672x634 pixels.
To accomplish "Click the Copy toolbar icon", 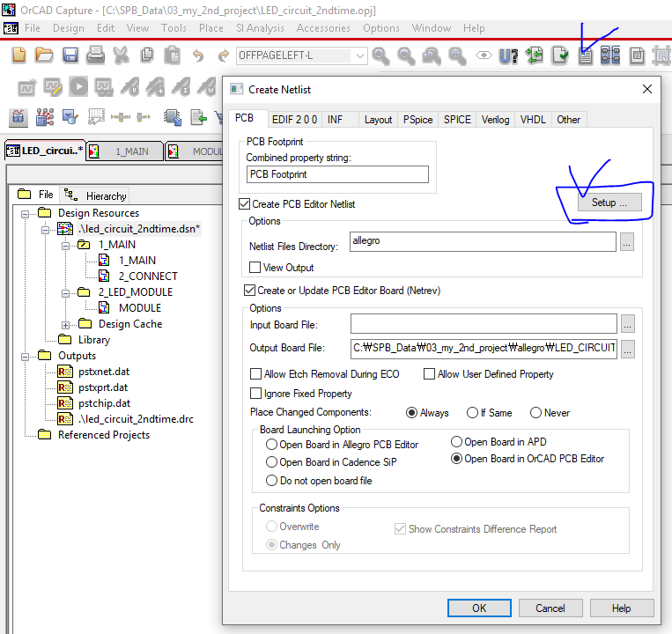I will point(147,55).
